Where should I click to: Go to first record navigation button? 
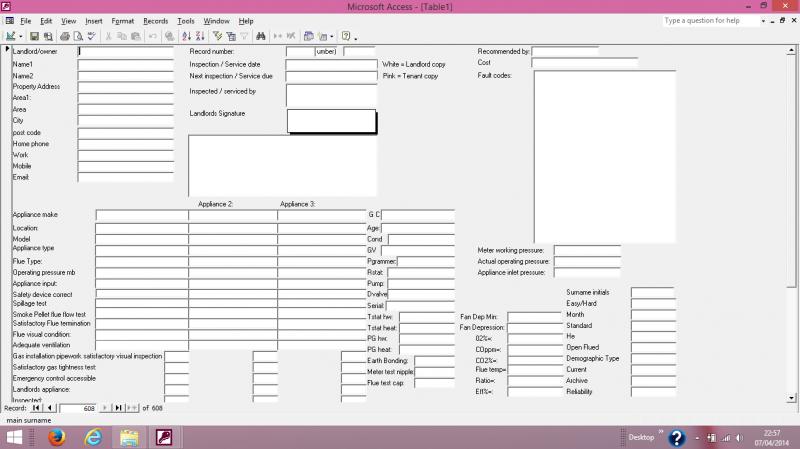pos(37,407)
